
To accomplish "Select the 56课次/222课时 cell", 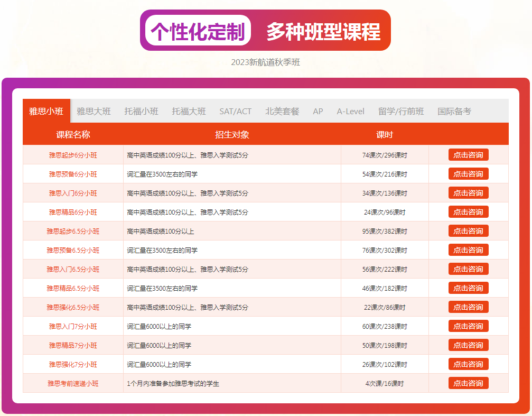I will coord(385,269).
